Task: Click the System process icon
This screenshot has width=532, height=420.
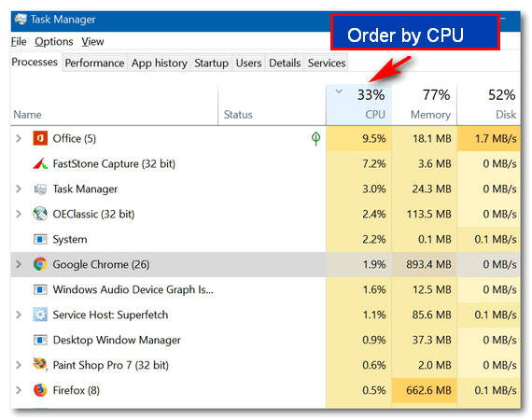Action: tap(40, 239)
